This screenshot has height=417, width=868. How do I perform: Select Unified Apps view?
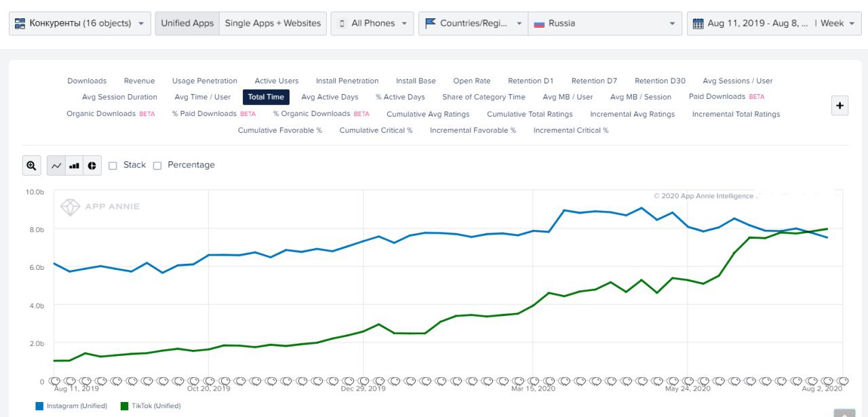tap(187, 23)
